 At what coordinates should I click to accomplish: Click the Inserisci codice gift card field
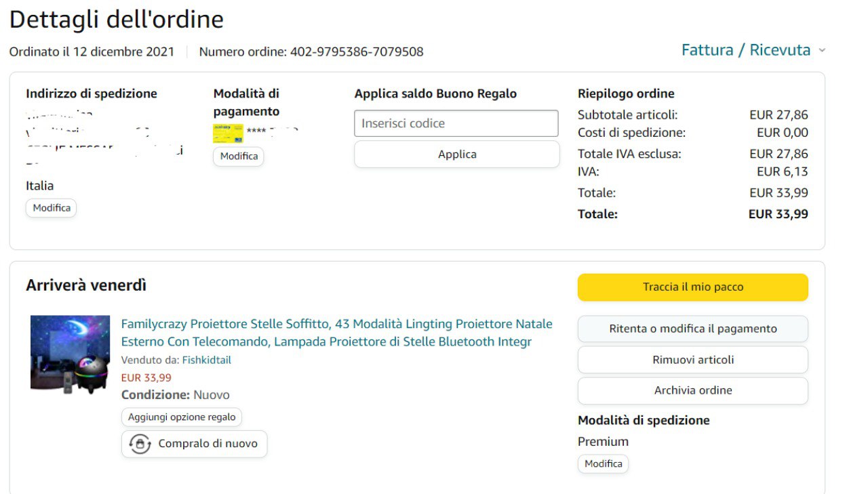click(x=456, y=123)
